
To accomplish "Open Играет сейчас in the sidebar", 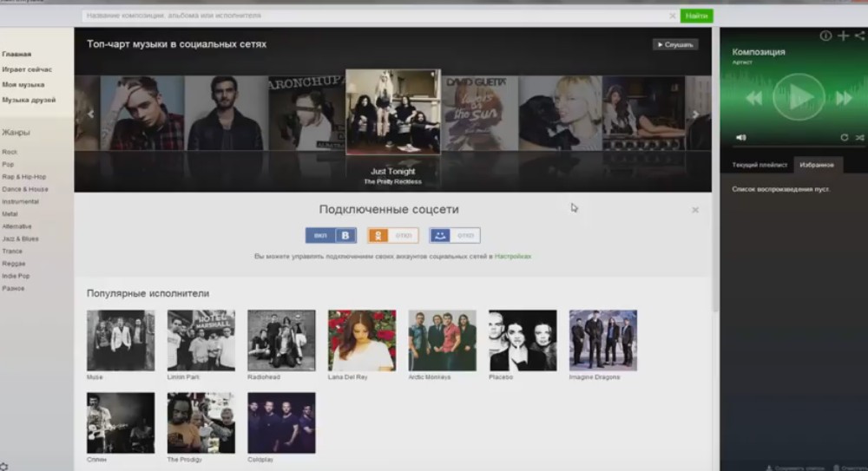I will point(27,69).
